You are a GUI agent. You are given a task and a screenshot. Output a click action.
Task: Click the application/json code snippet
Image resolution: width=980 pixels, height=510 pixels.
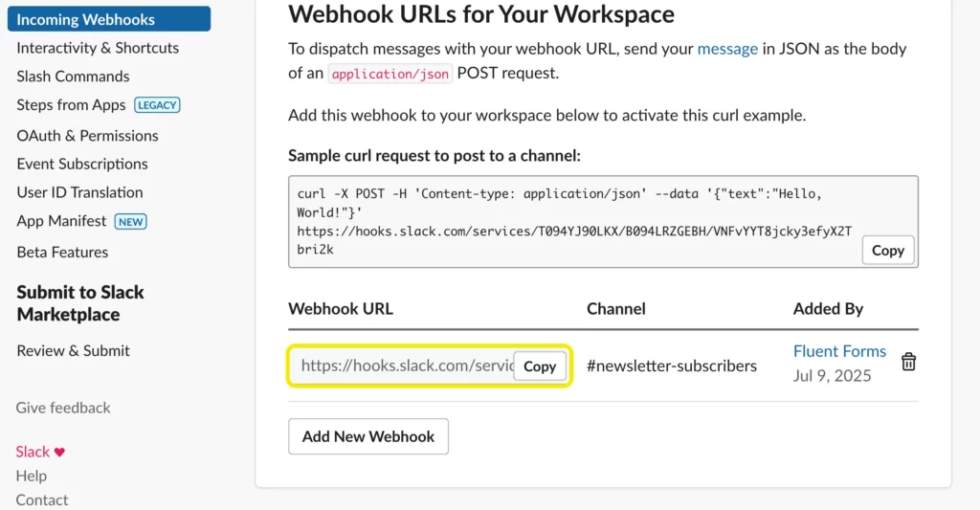tap(390, 74)
